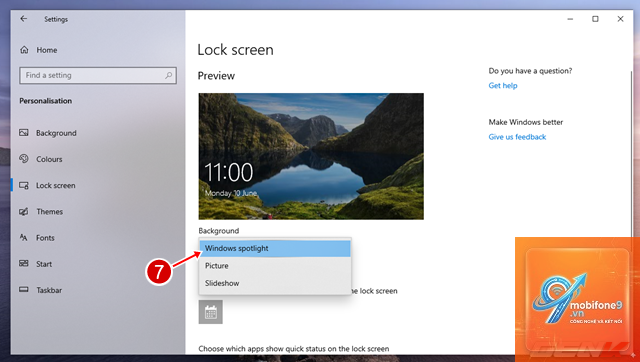Open the Themes settings page
Screen dimensions: 640x362
coord(49,211)
